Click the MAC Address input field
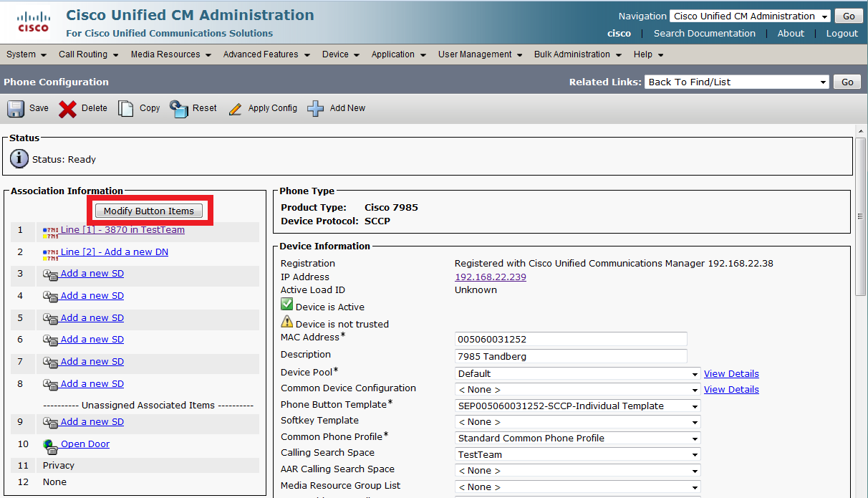868x498 pixels. [x=570, y=339]
